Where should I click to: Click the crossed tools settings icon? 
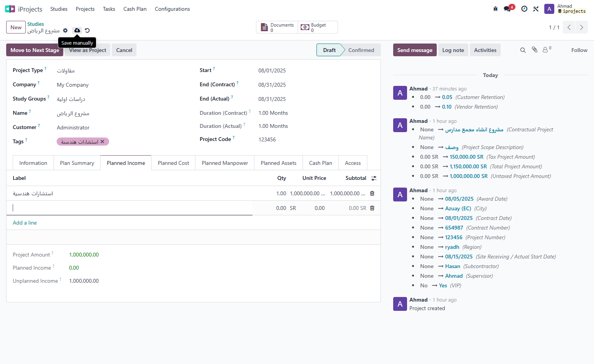click(x=536, y=9)
